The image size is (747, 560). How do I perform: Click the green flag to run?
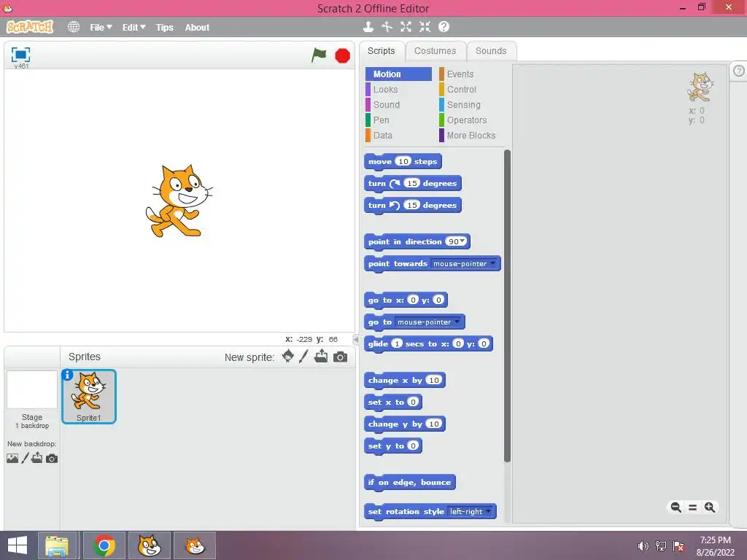[319, 55]
